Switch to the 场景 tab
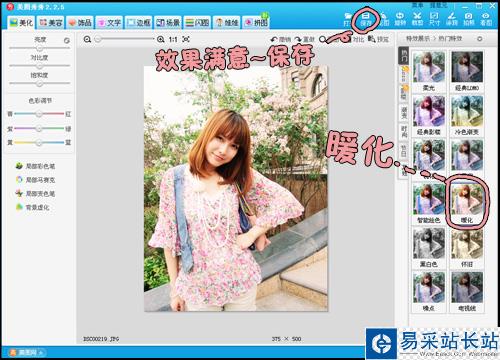Image resolution: width=500 pixels, height=360 pixels. 168,22
